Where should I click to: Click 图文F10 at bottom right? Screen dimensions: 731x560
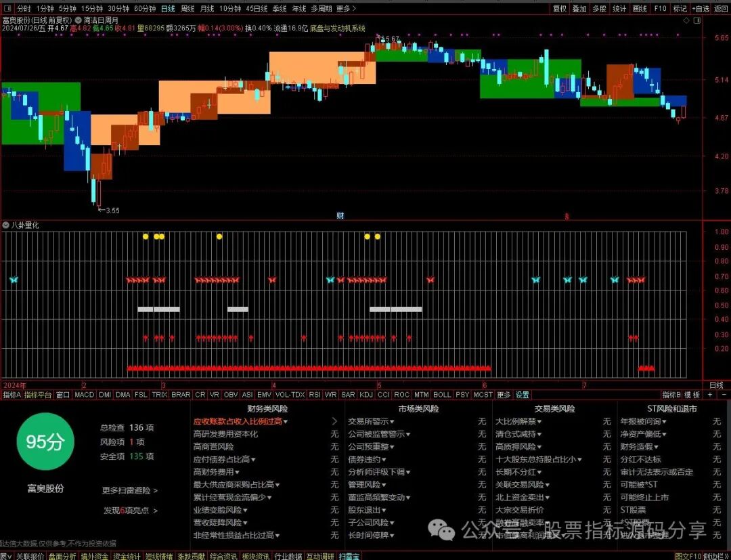(688, 556)
